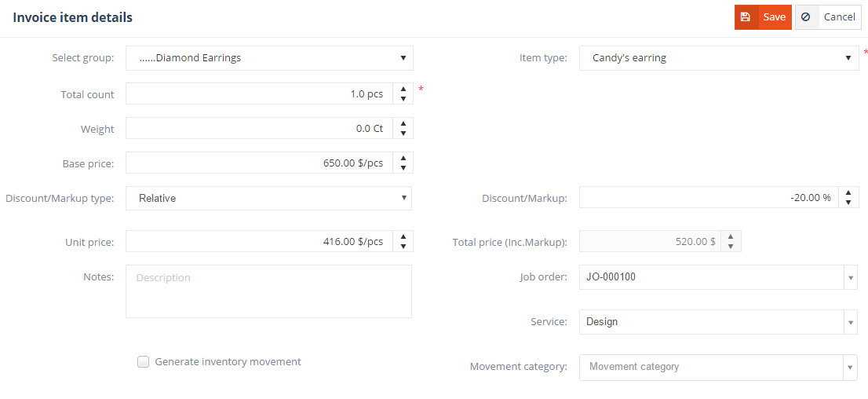The width and height of the screenshot is (868, 399).
Task: Expand the Item type dropdown
Action: tap(719, 58)
